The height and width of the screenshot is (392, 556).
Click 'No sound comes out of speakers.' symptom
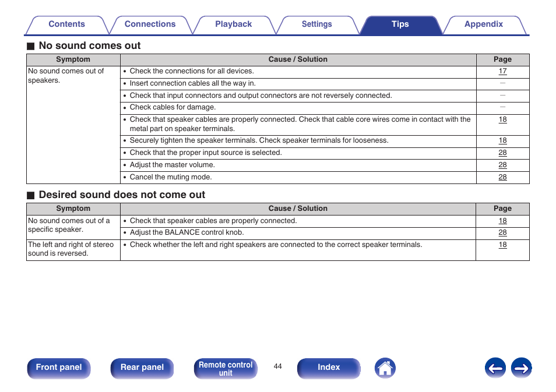66,76
